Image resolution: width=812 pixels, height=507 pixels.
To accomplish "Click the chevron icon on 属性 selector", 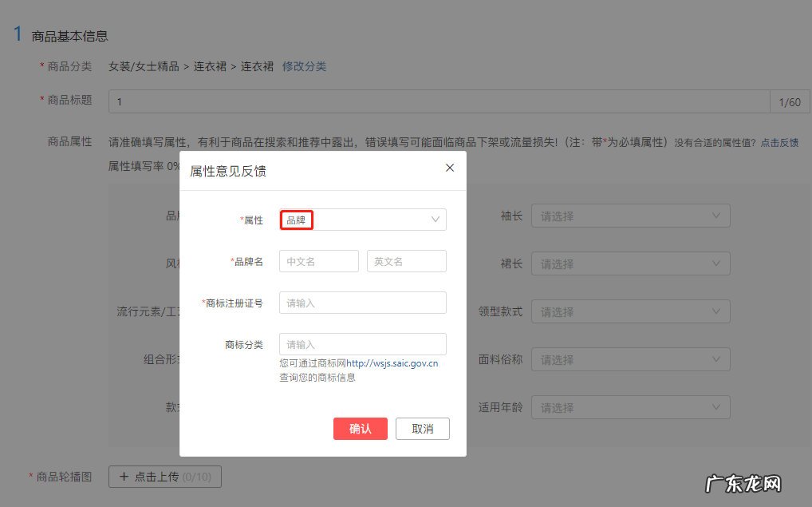I will coord(435,220).
